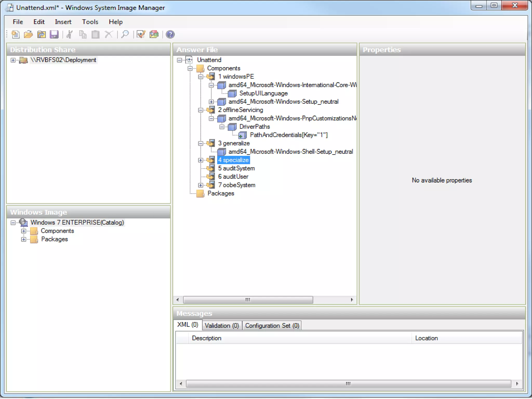
Task: Click the Packages folder icon in the Windows Image pane
Action: 34,239
